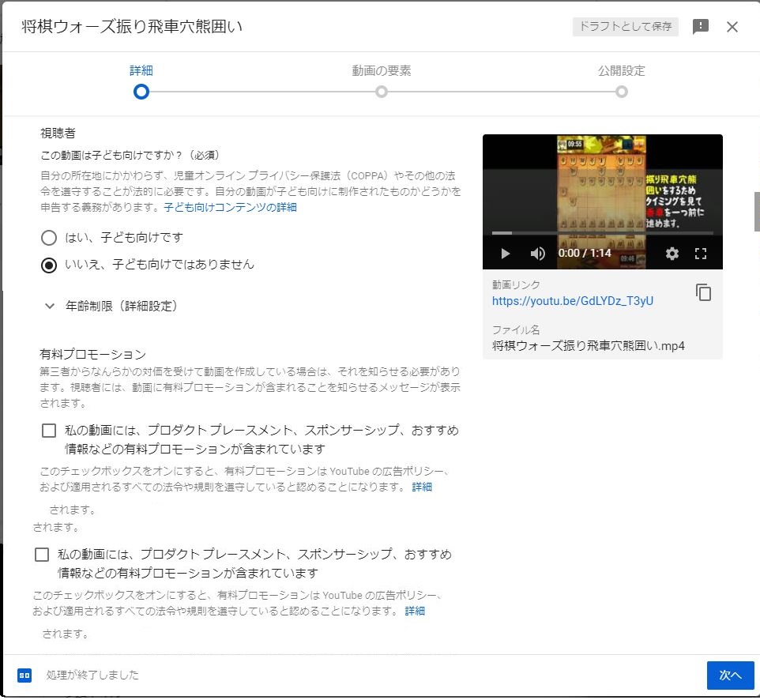Click file name 将棋ウォーズ振り飛車穴熊囲い.mp4

[x=588, y=346]
